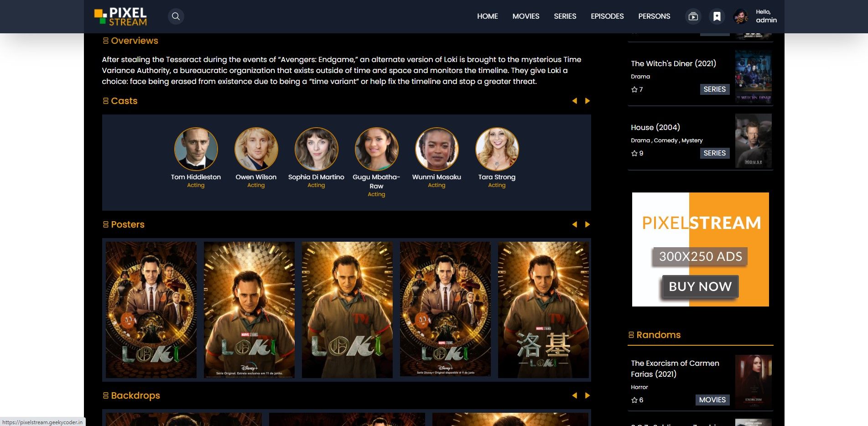Click the Overviews section heading
The height and width of the screenshot is (426, 868).
coord(130,41)
